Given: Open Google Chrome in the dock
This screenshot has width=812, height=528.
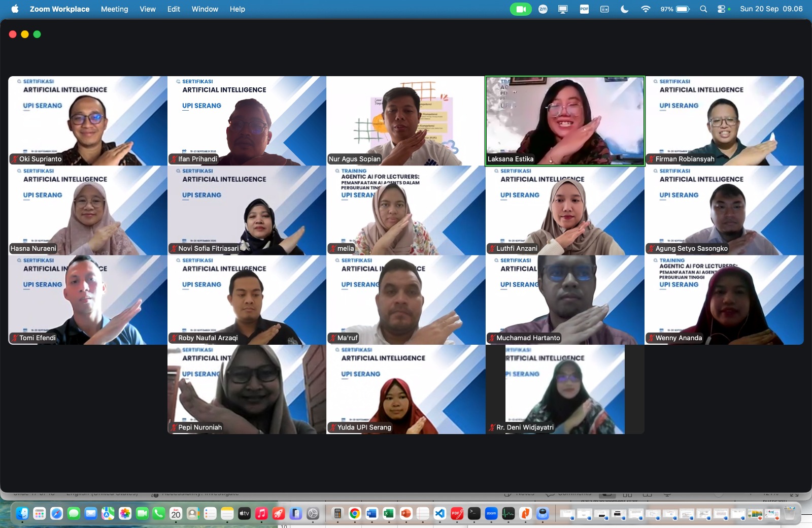Looking at the screenshot, I should [x=355, y=514].
